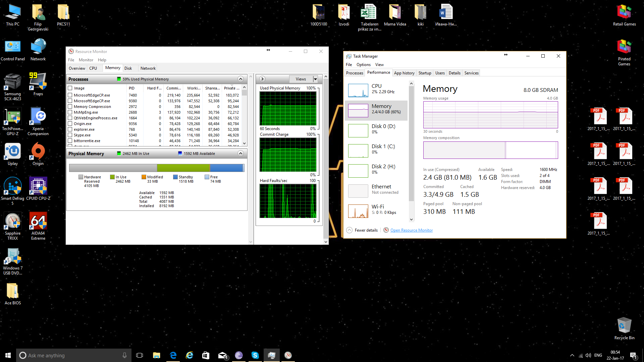
Task: Click the Task View taskbar button
Action: coord(140,355)
